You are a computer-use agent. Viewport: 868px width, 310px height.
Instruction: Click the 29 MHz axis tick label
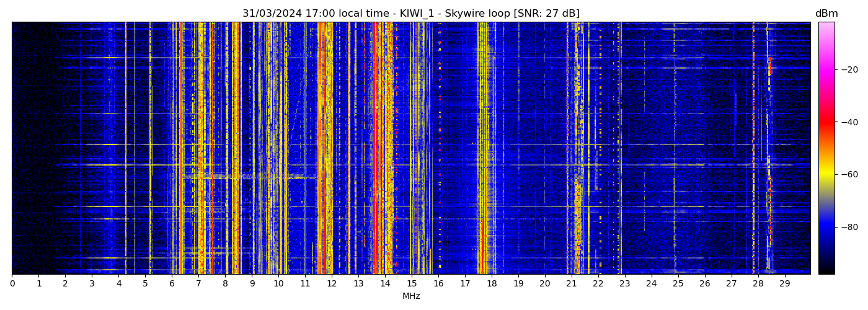click(784, 284)
